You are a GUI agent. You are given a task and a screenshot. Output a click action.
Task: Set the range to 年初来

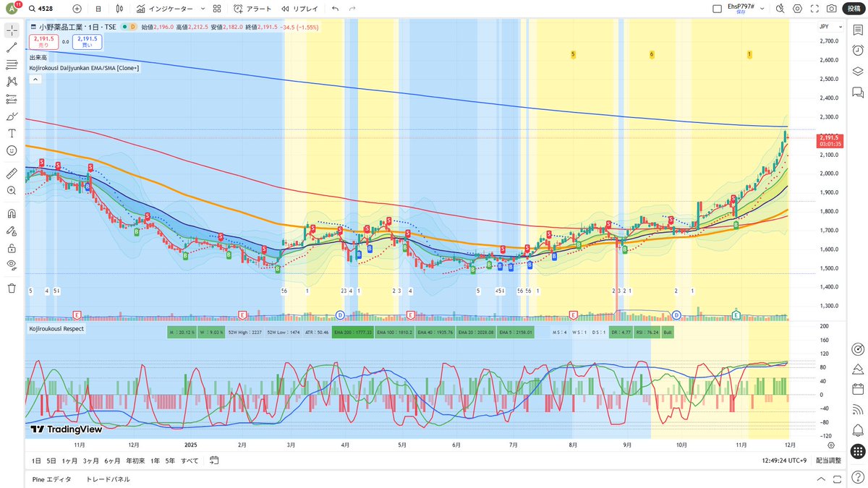pos(135,461)
